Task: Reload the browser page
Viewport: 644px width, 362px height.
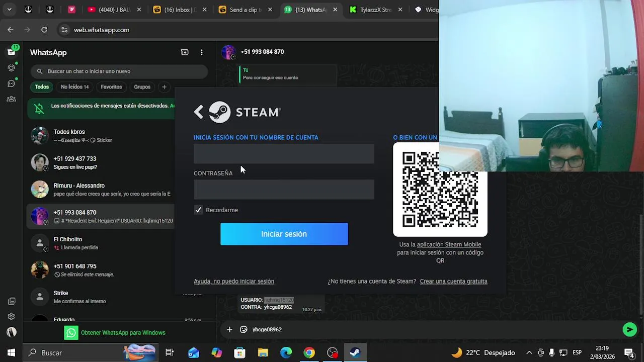Action: [x=44, y=30]
